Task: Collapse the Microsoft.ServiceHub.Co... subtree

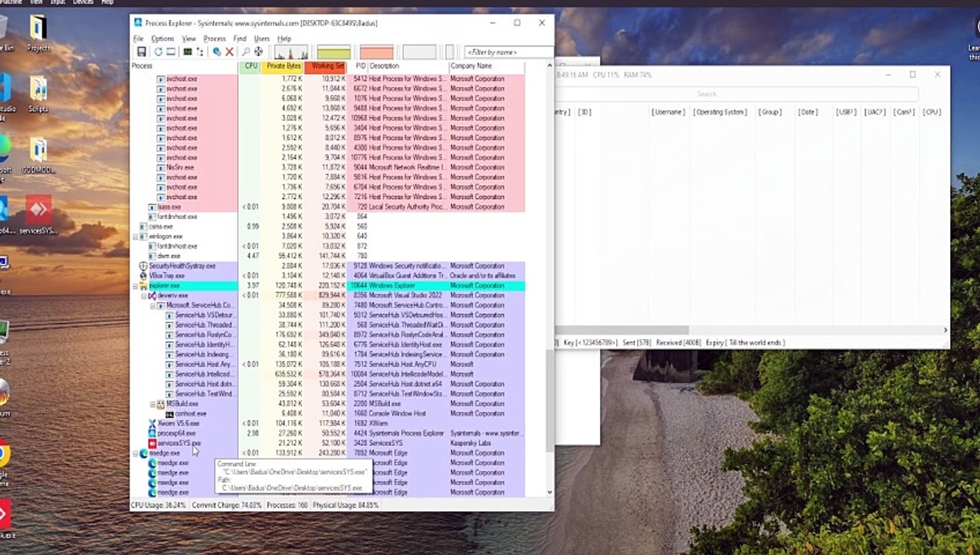Action: pyautogui.click(x=153, y=305)
